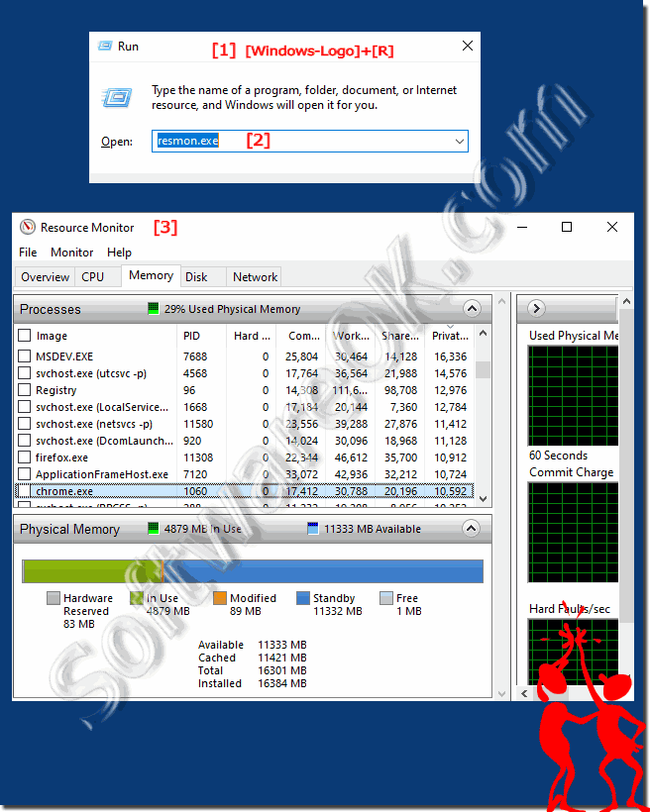Click the firefox.exe PID value 11308
The width and height of the screenshot is (650, 812).
point(198,457)
